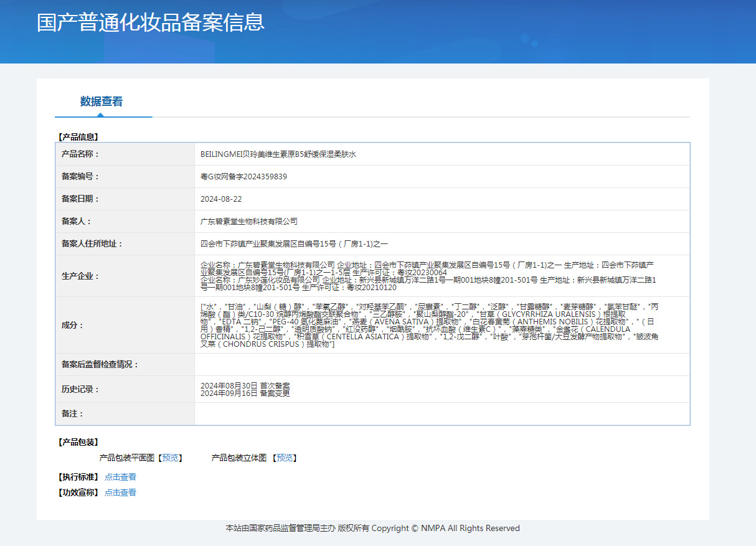Click the 产品名称 row label
This screenshot has width=756, height=546.
[80, 154]
